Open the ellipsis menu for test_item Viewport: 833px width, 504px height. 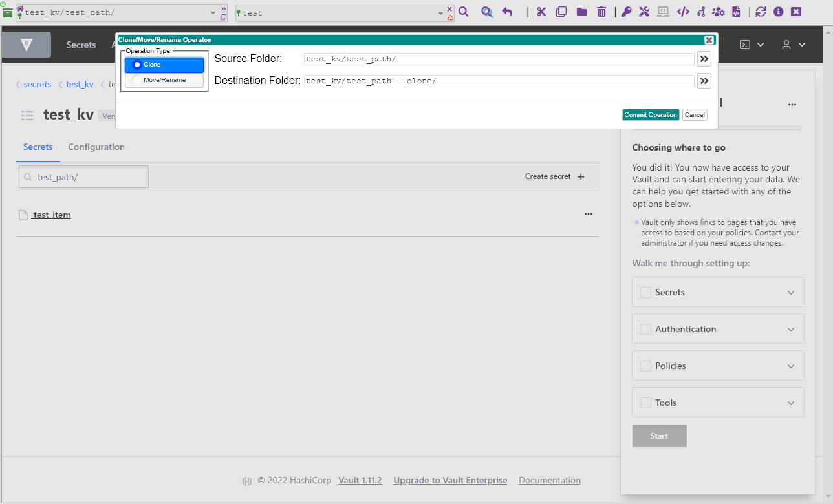589,214
